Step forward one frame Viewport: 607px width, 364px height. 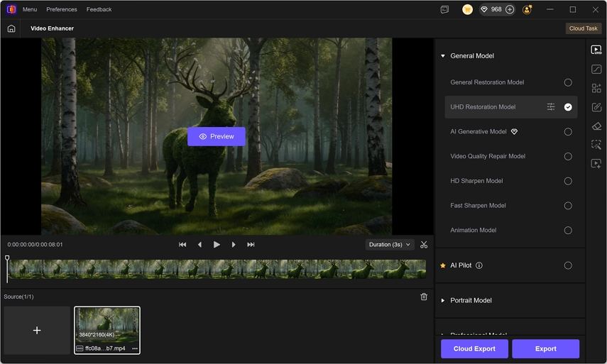(234, 245)
